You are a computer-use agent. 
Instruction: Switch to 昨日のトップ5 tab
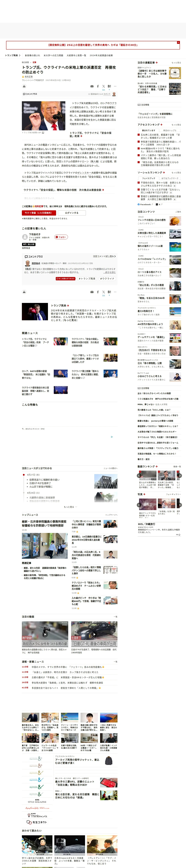[x=170, y=130]
